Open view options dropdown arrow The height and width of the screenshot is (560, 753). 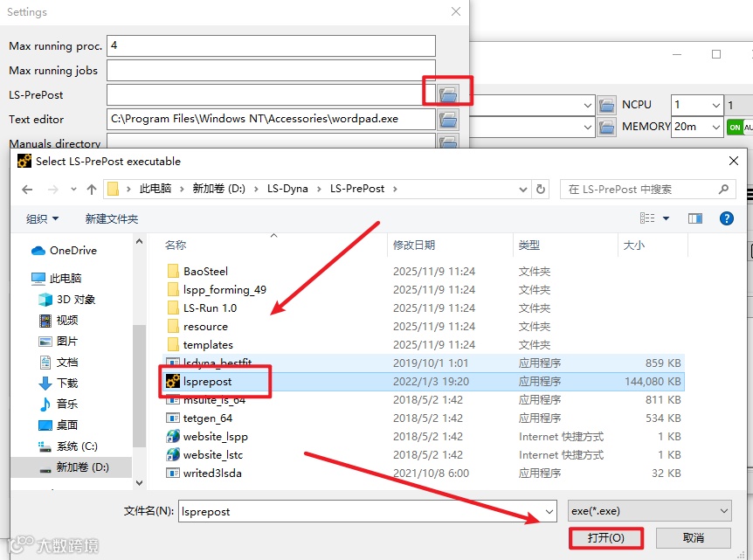click(666, 218)
